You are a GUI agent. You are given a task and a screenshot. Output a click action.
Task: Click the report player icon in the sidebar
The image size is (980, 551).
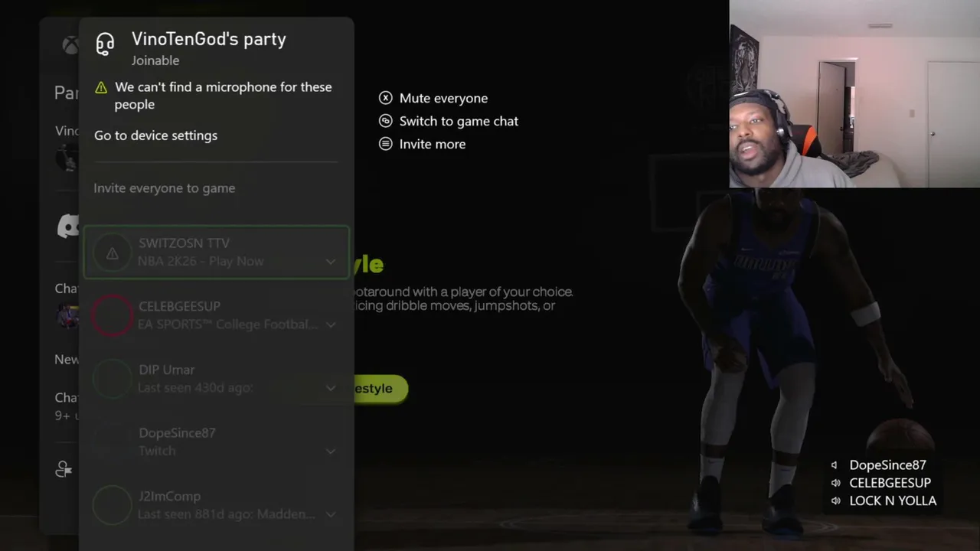click(64, 469)
